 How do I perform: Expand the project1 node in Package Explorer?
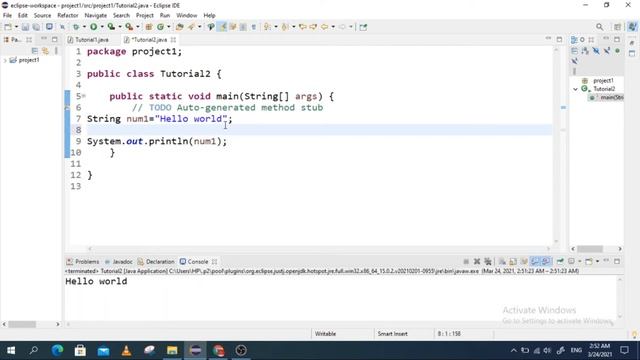pyautogui.click(x=5, y=60)
